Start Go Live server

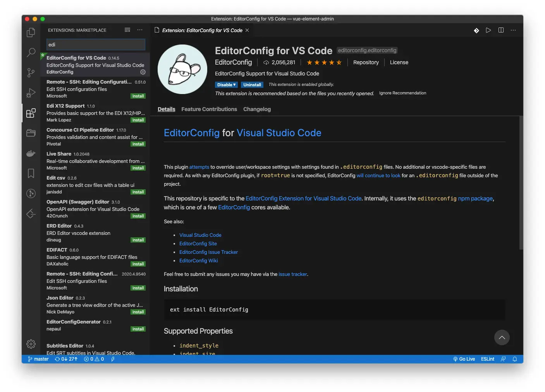[x=464, y=359]
